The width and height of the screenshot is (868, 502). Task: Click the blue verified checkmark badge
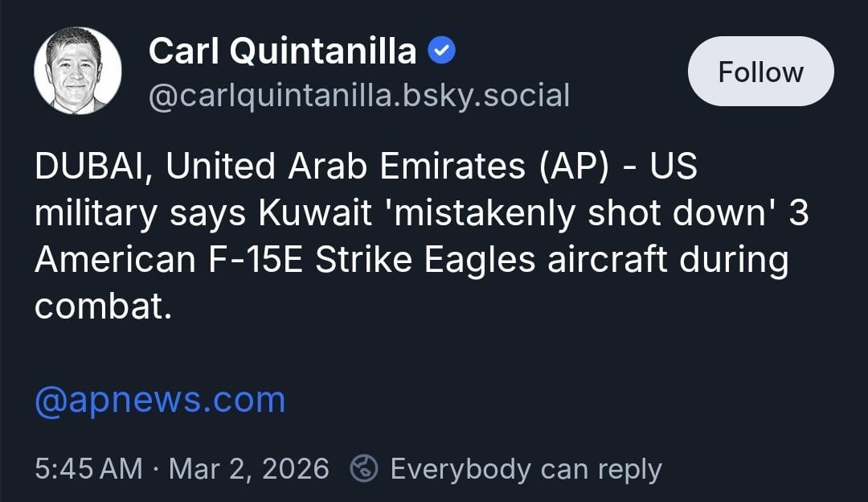(x=442, y=52)
